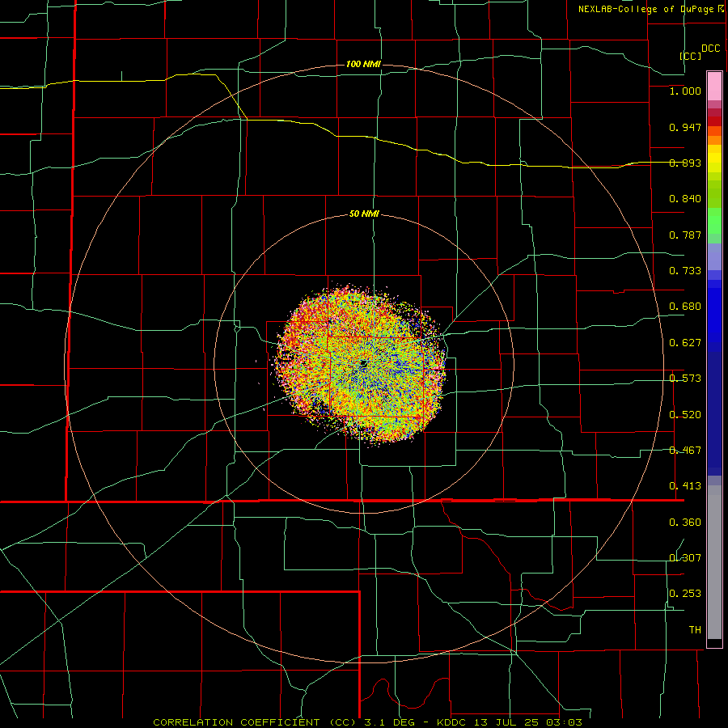Viewport: 728px width, 728px height.
Task: Click the 0.520 scale value
Action: pos(685,415)
